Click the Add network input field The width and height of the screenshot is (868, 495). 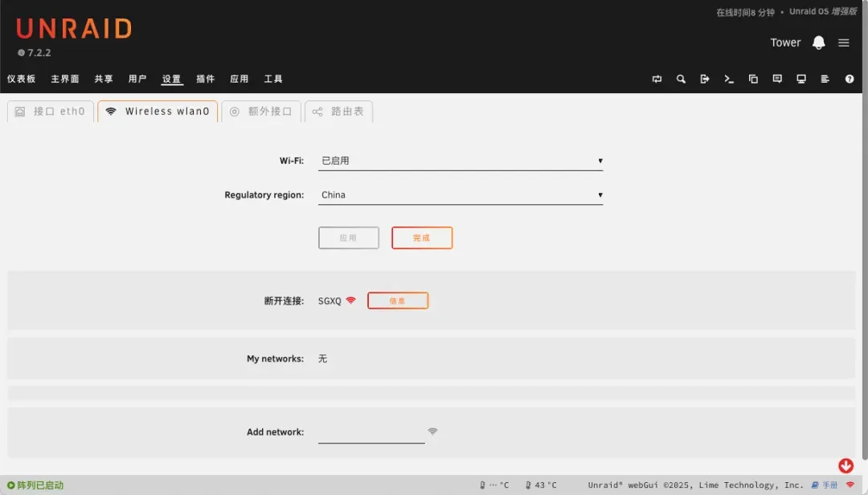371,433
